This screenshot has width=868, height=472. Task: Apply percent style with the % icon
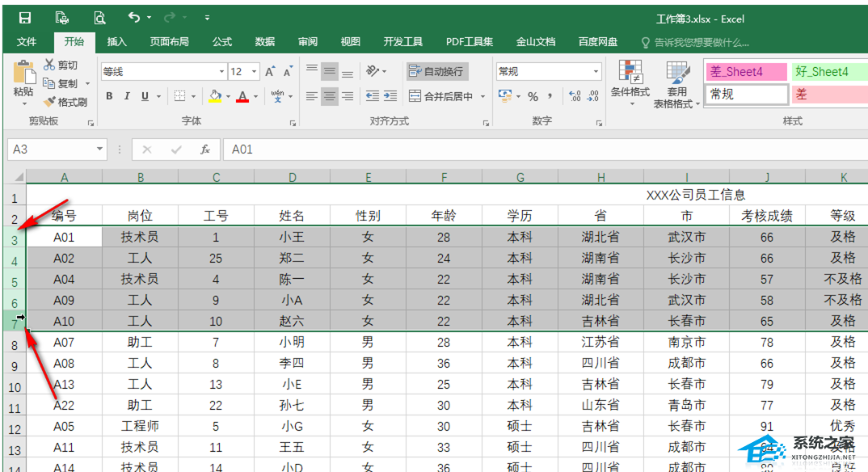(x=533, y=96)
